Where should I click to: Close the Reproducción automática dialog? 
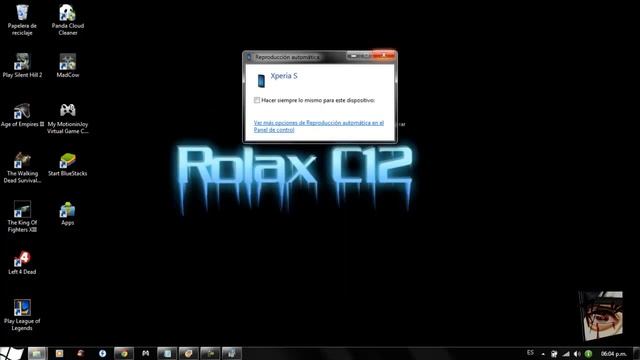coord(384,55)
